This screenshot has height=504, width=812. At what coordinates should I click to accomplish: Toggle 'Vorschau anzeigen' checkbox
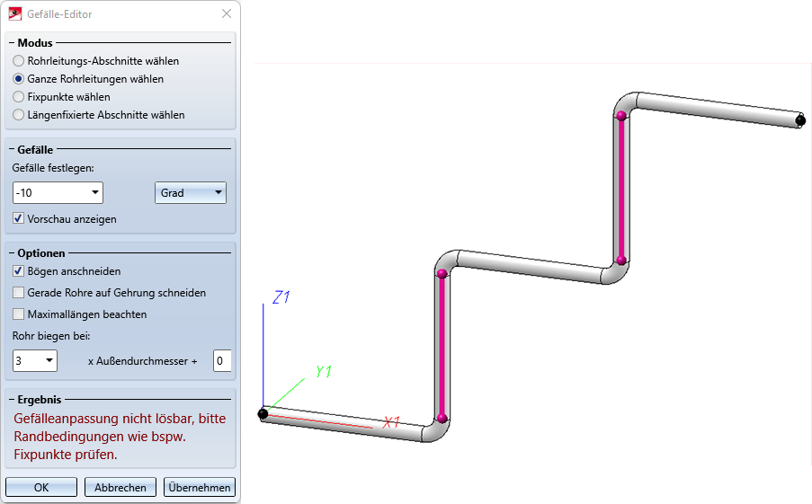[x=19, y=219]
